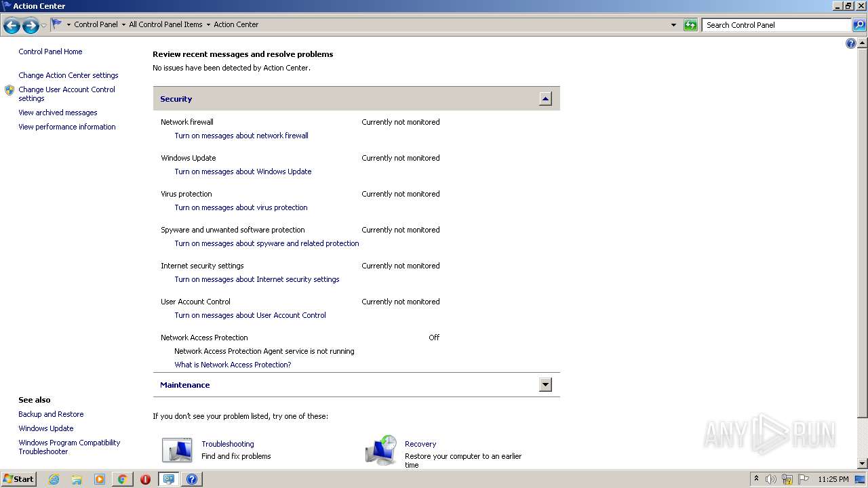Show hidden tray icons arrow

756,479
